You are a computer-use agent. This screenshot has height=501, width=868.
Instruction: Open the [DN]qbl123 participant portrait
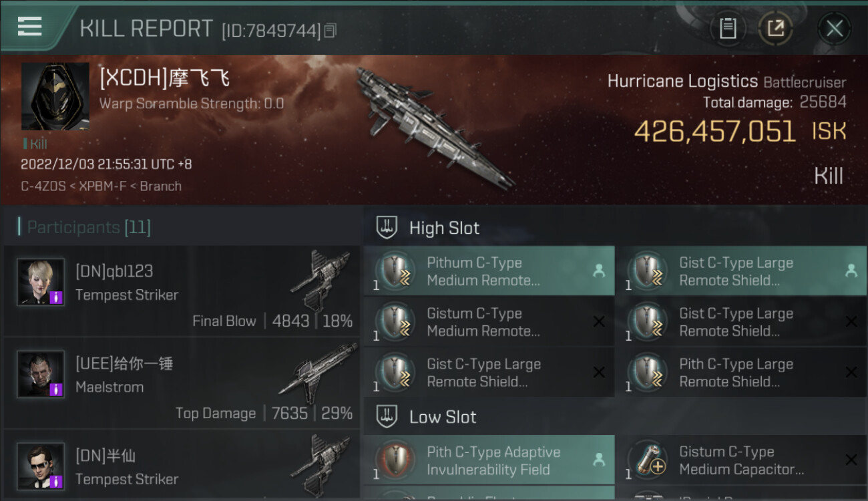tap(41, 282)
